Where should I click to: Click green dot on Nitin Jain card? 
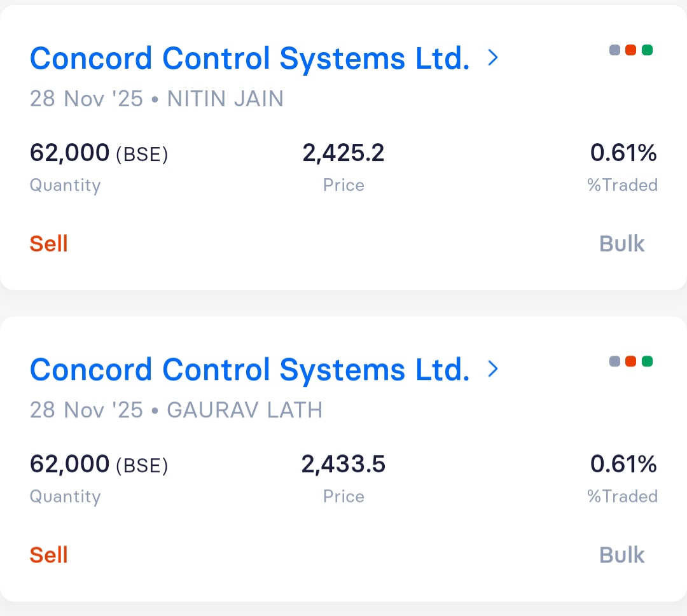(x=648, y=50)
